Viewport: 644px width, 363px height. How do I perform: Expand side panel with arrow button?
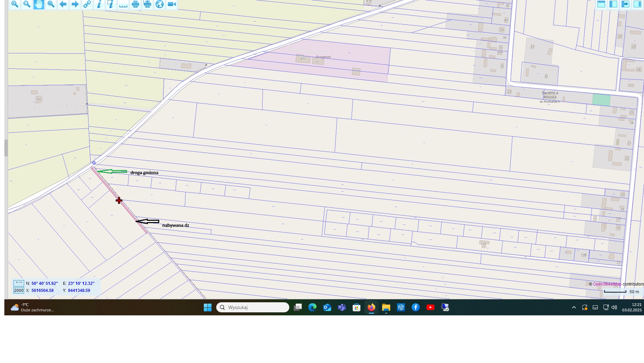[625, 4]
